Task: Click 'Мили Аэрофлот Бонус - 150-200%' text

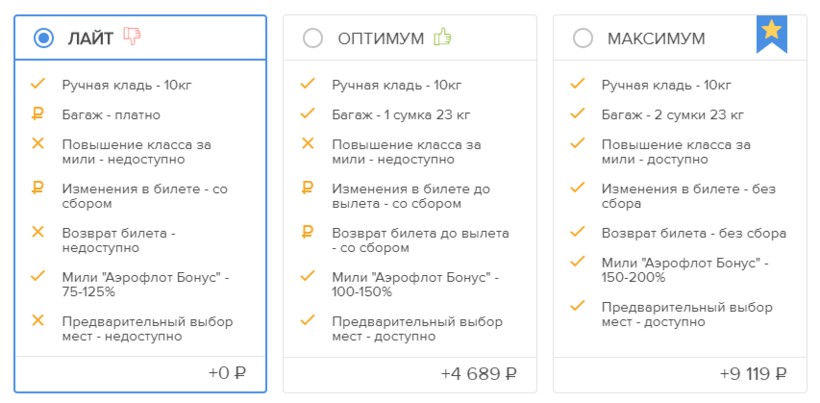Action: pos(685,270)
